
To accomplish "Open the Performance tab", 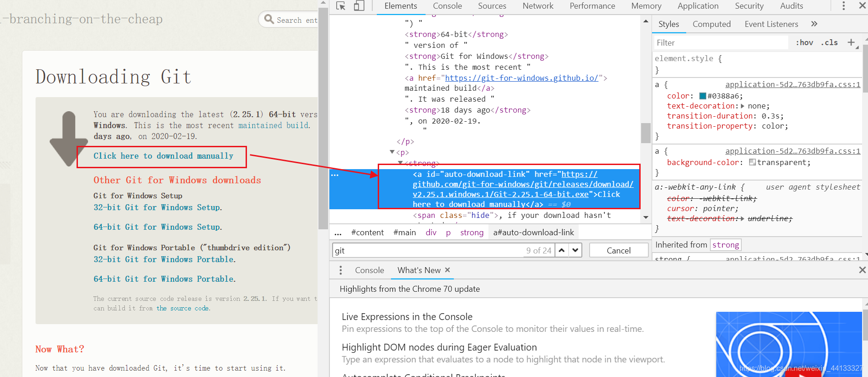I will pos(592,6).
